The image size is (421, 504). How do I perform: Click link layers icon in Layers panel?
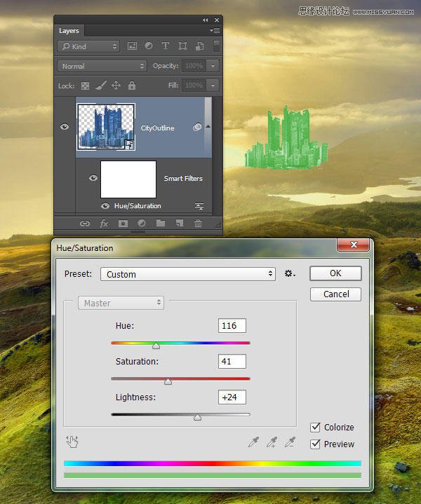pyautogui.click(x=85, y=224)
